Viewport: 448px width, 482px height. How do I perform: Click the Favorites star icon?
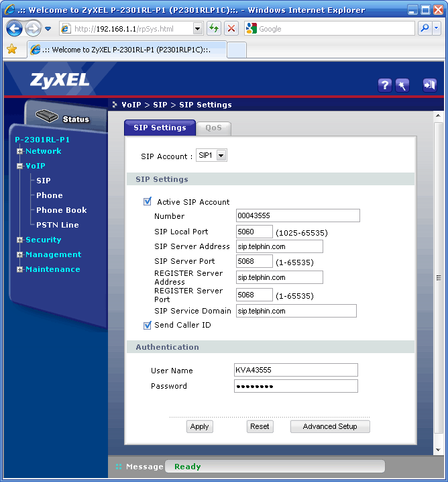12,49
